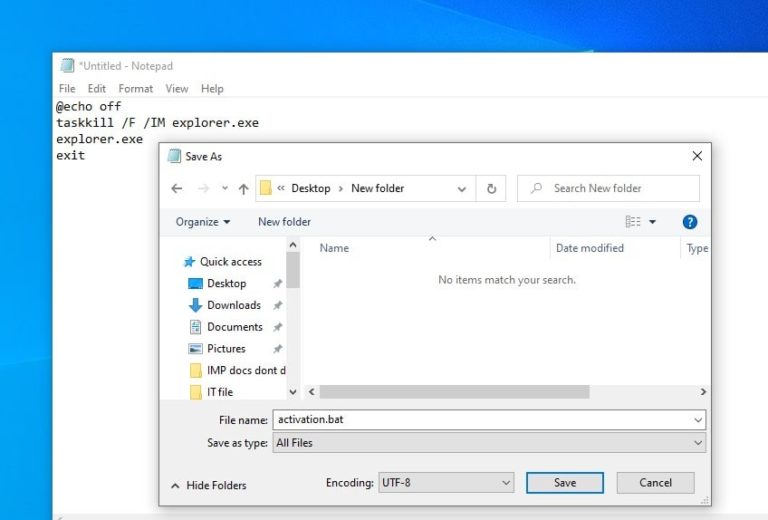Screen dimensions: 768x520
Task: Open the IT file folder
Action: (x=219, y=392)
